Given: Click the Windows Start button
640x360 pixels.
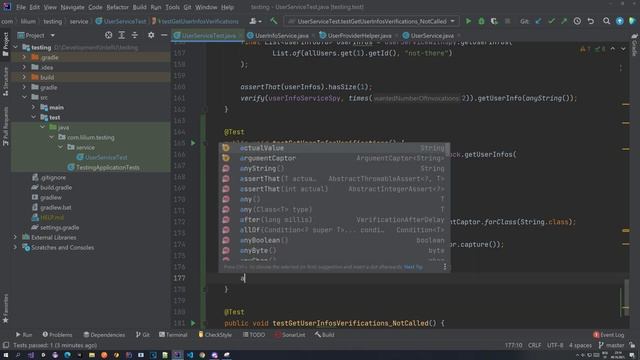Looking at the screenshot, I should tap(6, 355).
